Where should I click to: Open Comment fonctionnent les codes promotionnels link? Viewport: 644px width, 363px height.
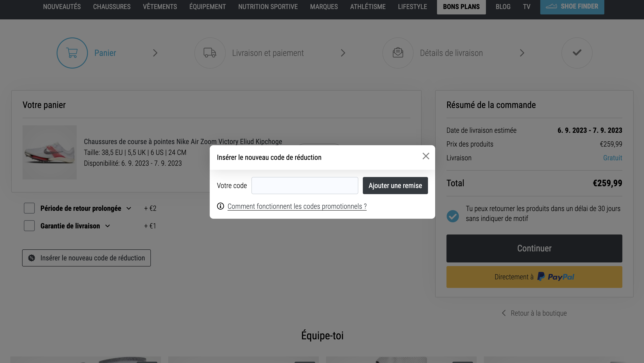pos(297,206)
